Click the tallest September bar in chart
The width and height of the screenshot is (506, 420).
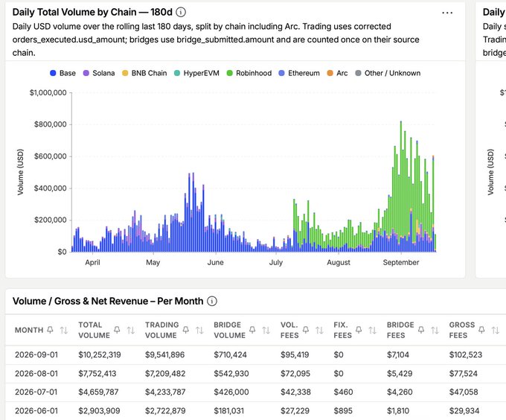pyautogui.click(x=401, y=187)
